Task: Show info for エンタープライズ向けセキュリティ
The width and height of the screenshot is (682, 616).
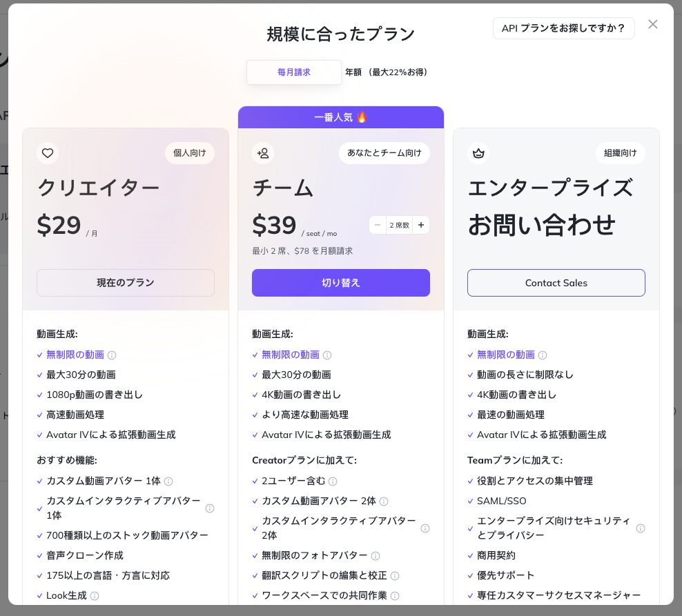Action: tap(641, 528)
